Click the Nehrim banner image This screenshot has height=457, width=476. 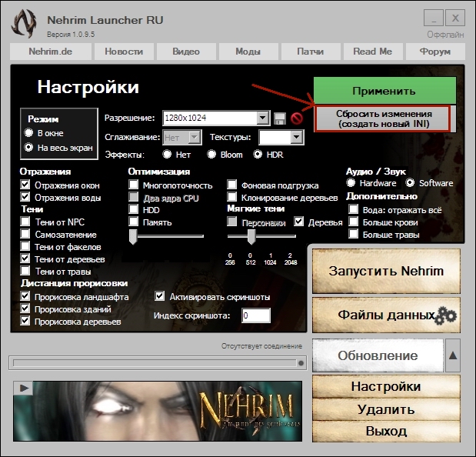[x=158, y=411]
